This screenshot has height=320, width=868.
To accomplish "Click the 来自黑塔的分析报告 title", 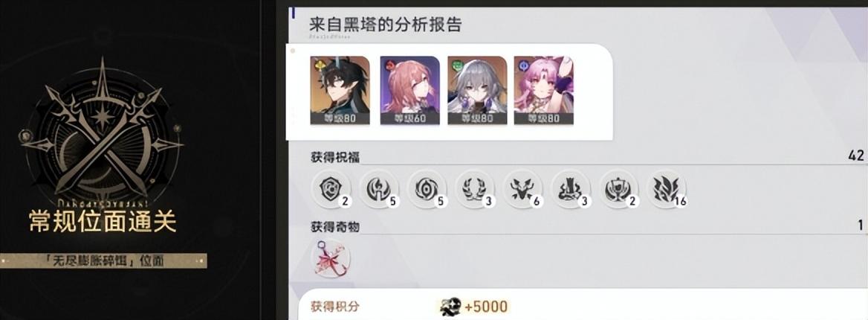I will pyautogui.click(x=385, y=25).
